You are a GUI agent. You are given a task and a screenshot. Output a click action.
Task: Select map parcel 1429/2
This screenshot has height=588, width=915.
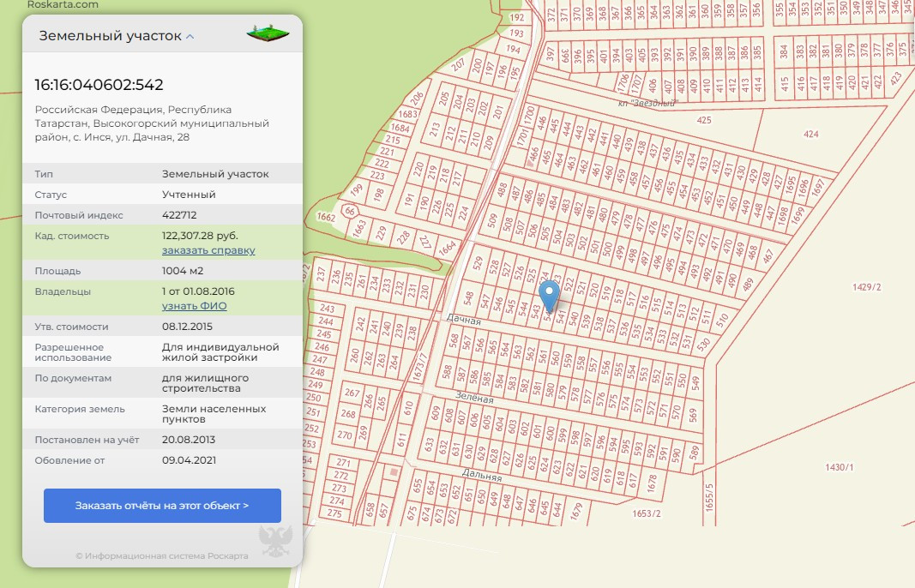coord(867,287)
